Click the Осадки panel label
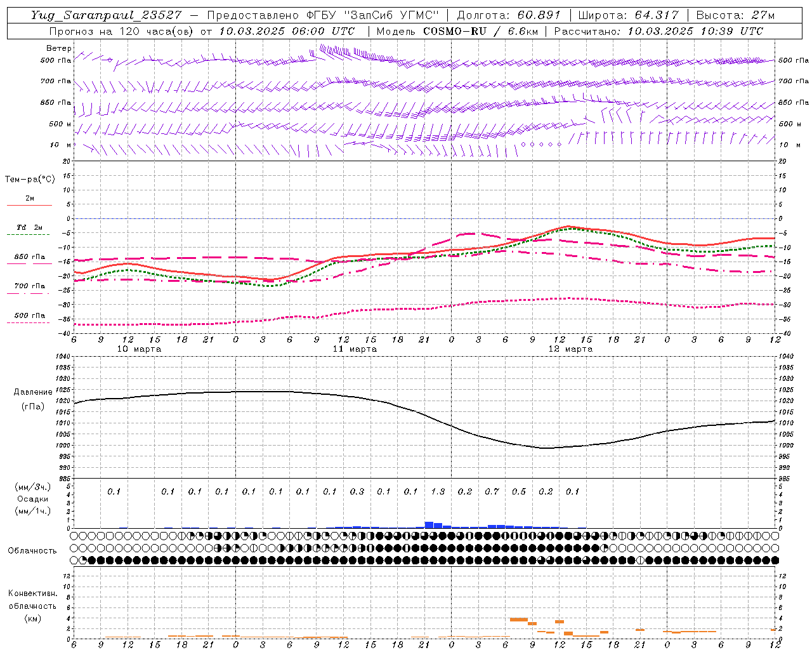This screenshot has height=650, width=812. (32, 499)
